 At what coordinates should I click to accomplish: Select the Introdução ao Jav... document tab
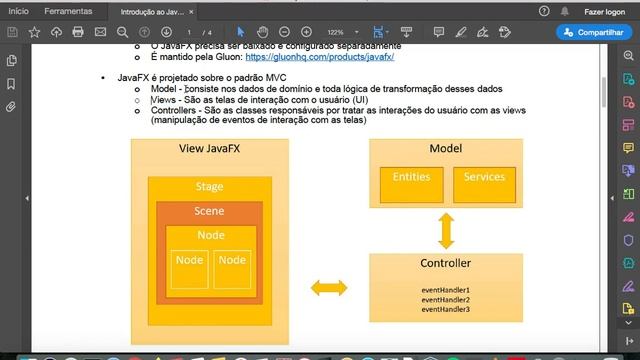point(152,12)
